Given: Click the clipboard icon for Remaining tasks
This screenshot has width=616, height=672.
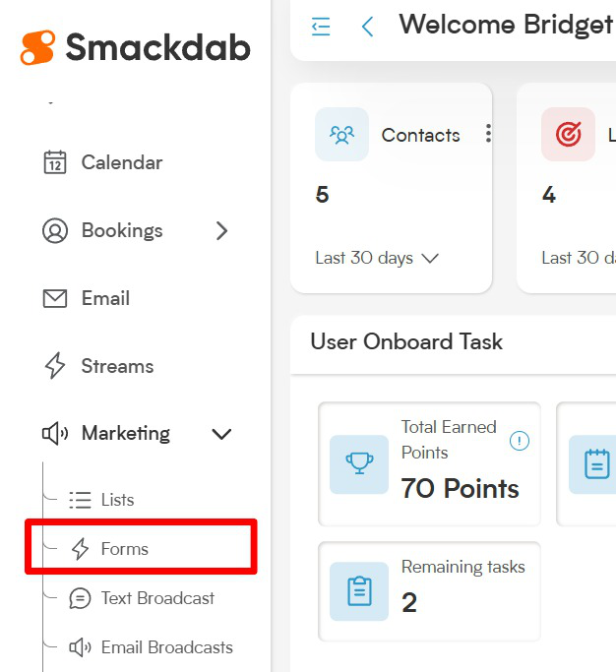Looking at the screenshot, I should coord(359,591).
